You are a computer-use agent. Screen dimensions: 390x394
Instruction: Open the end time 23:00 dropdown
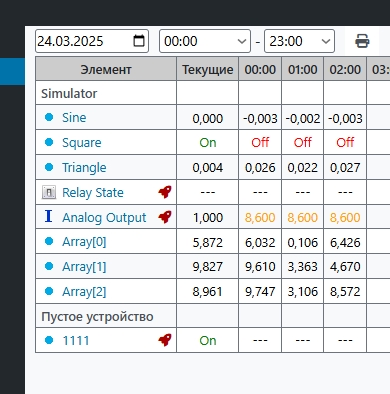(299, 41)
